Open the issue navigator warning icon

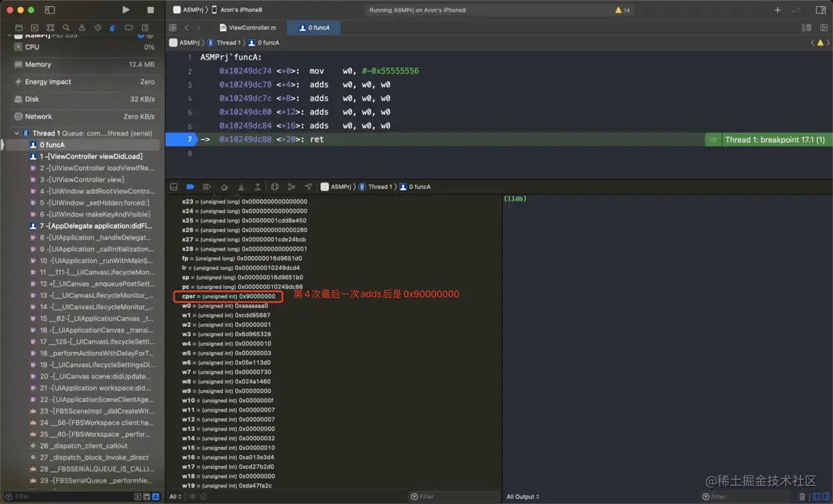(82, 28)
